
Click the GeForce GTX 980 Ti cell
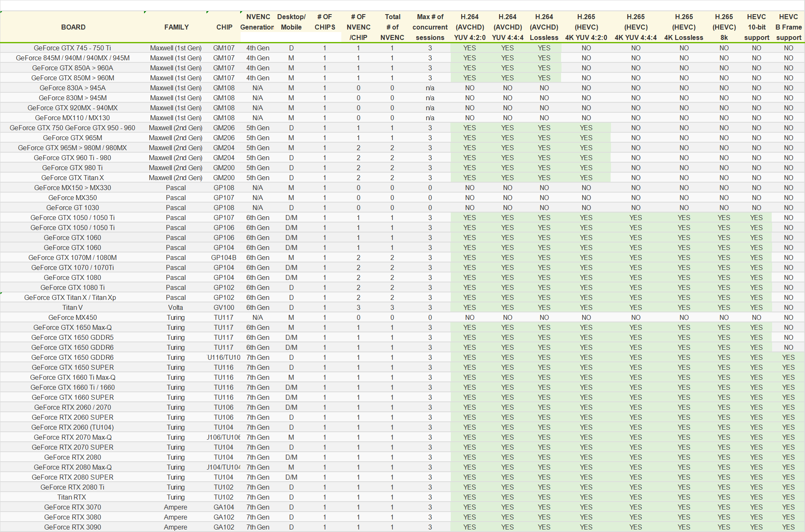[x=72, y=168]
